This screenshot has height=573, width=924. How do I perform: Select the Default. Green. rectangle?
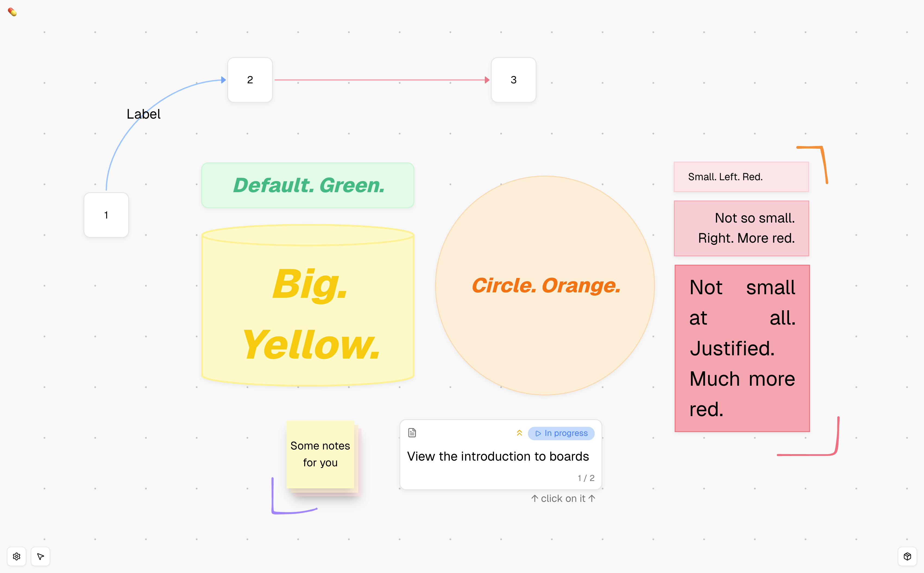tap(308, 185)
